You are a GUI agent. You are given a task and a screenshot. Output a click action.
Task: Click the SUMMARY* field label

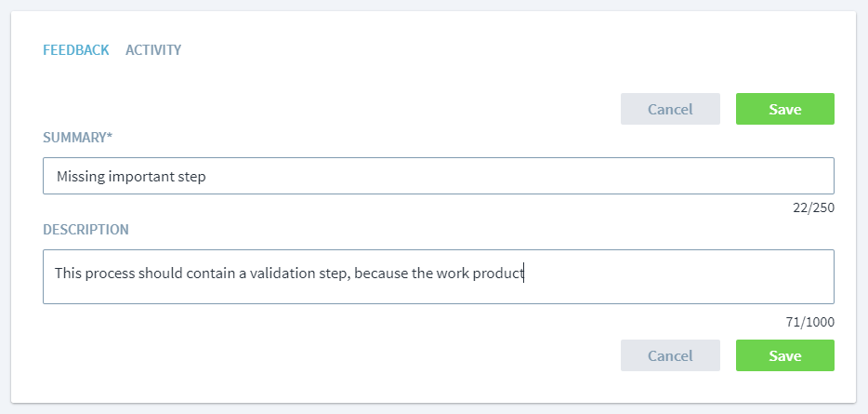77,138
